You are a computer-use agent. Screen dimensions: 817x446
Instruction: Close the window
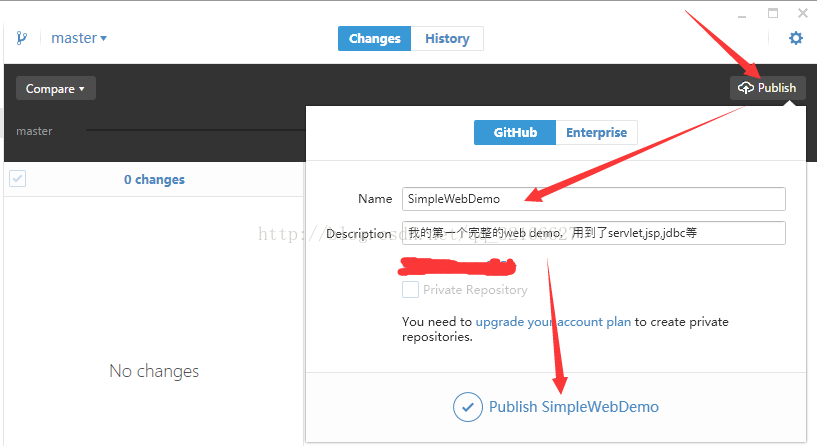803,13
